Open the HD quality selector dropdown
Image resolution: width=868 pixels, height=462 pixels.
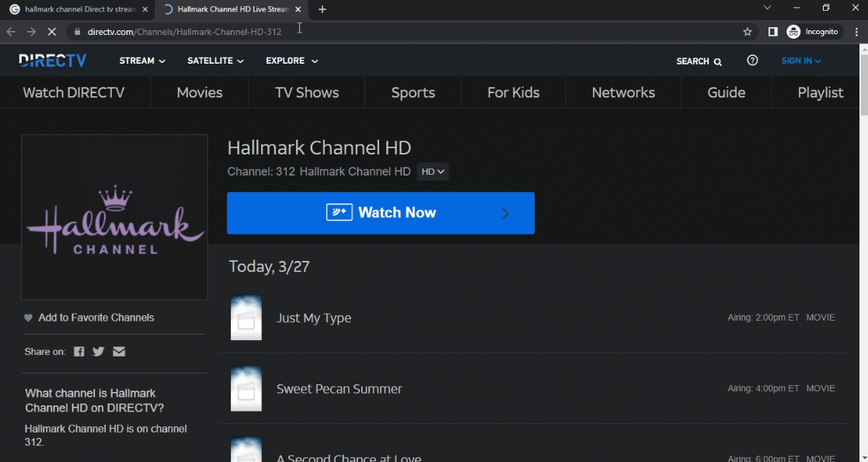click(x=433, y=172)
